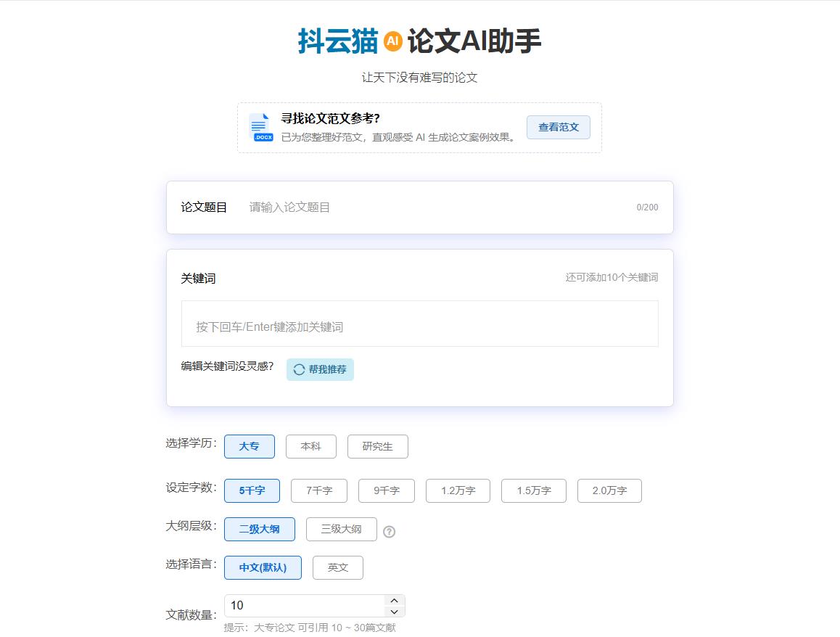Select the 三级大纲 outline level
The height and width of the screenshot is (637, 840).
[341, 529]
